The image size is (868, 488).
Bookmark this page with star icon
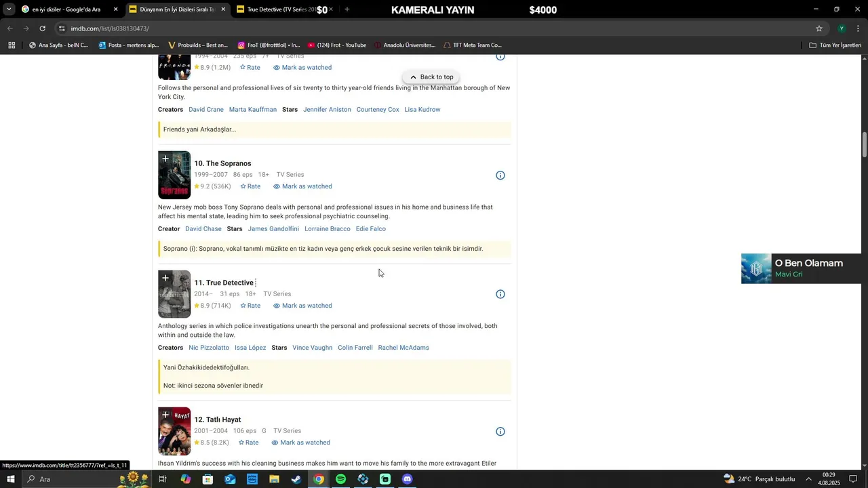[819, 28]
